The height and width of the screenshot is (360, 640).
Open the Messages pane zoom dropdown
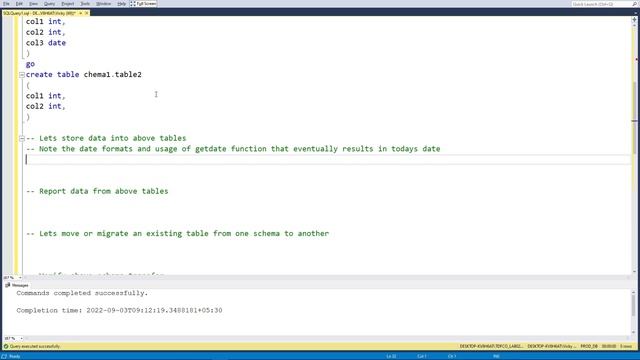21,338
